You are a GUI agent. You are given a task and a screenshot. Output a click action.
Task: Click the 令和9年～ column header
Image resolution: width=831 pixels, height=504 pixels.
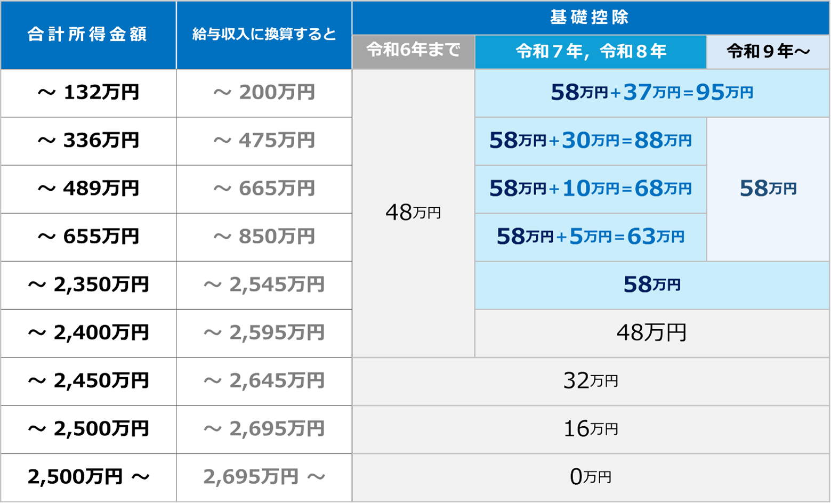coord(768,52)
